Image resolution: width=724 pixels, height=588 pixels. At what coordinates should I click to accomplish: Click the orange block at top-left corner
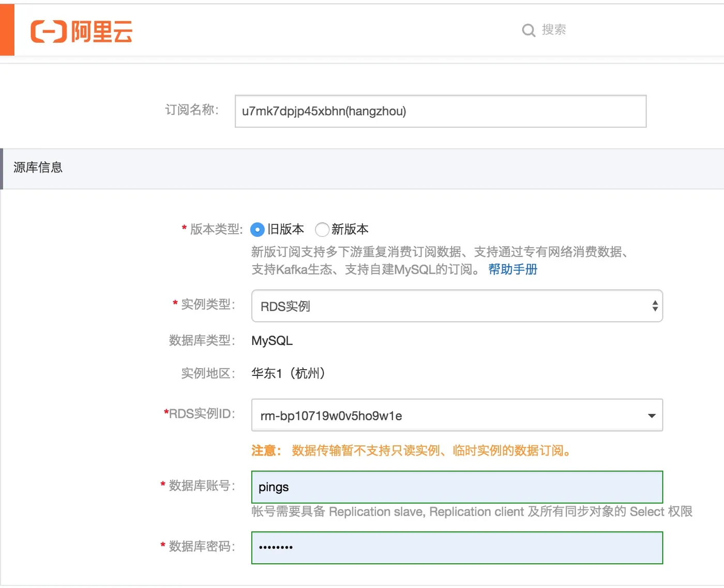point(7,30)
